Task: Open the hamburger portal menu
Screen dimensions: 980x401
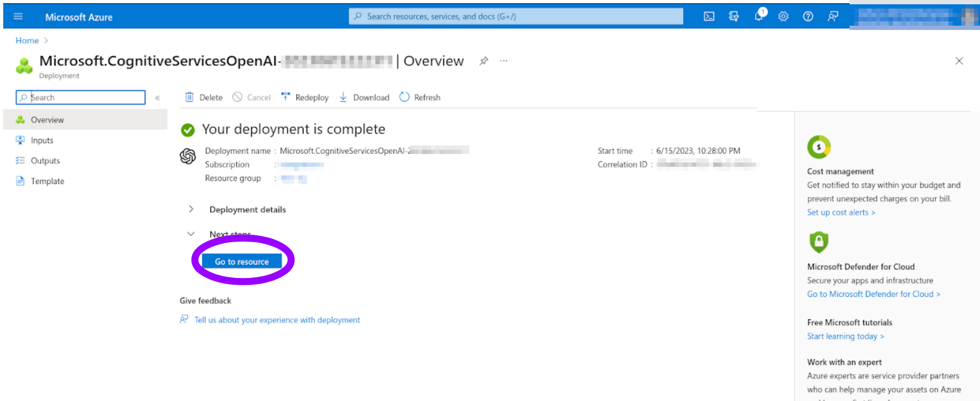Action: point(18,17)
